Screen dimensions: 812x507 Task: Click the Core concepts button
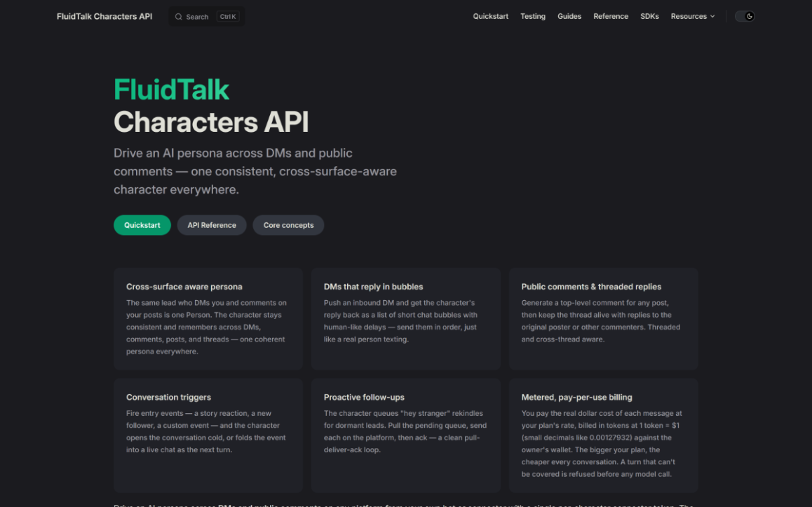[288, 225]
